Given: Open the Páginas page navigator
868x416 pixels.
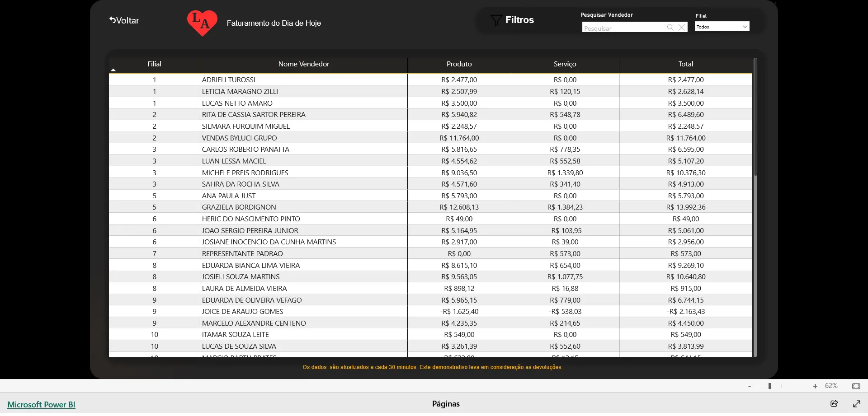Looking at the screenshot, I should click(x=446, y=404).
